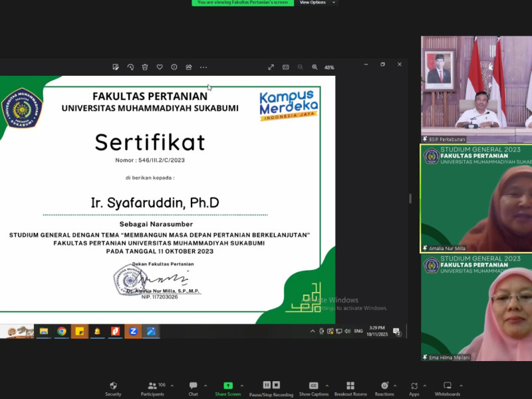The width and height of the screenshot is (532, 399).
Task: Click the network icon in system tray
Action: [338, 331]
